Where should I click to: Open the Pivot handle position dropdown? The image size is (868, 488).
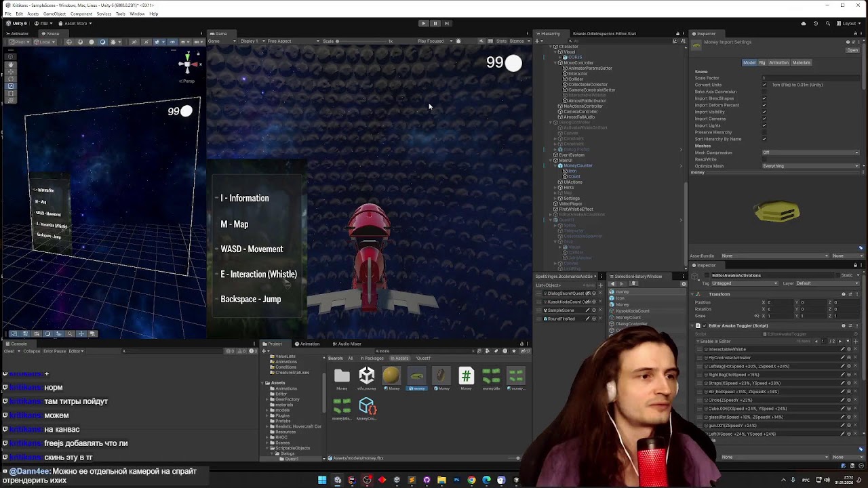pos(19,42)
